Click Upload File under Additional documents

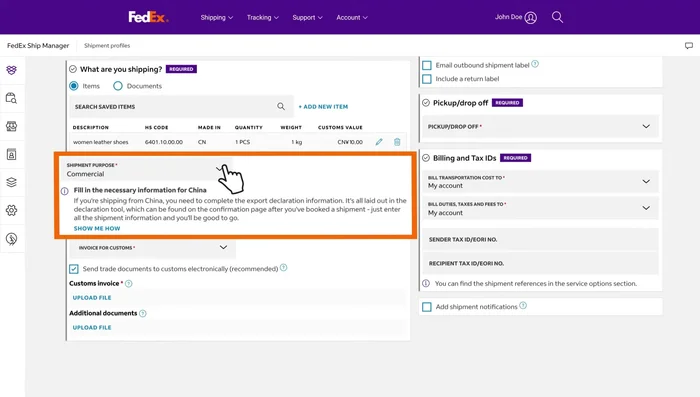92,327
